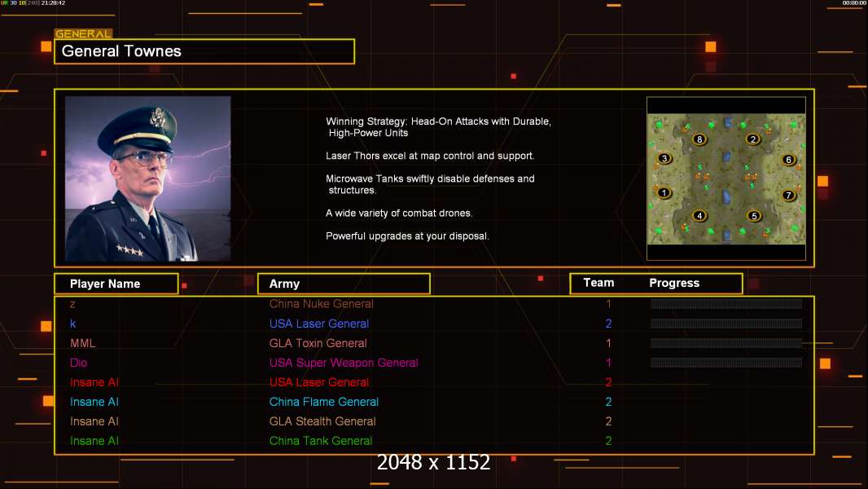Click team number in the MML row

point(608,343)
